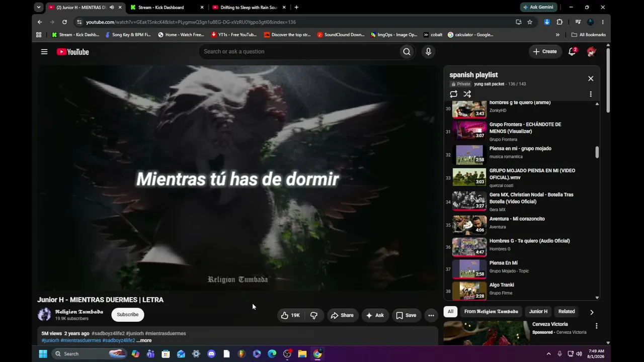The image size is (644, 362).
Task: Click 'Algo Tranki' playlist title
Action: (x=502, y=285)
